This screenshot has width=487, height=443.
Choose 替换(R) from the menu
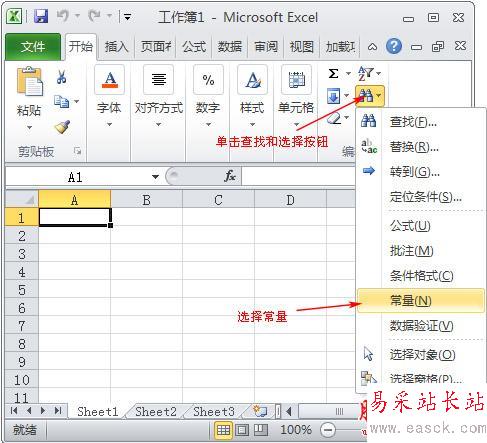coord(421,147)
